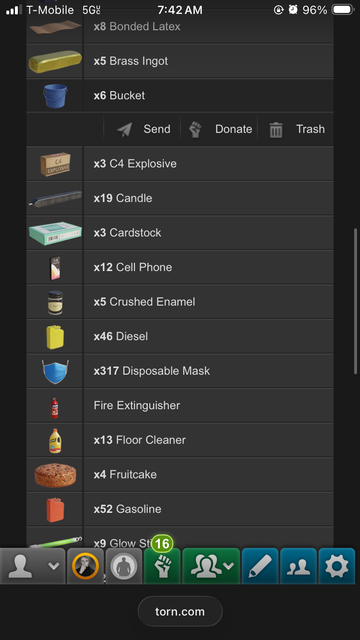
Task: Tap the torn.com address pill
Action: (x=180, y=611)
